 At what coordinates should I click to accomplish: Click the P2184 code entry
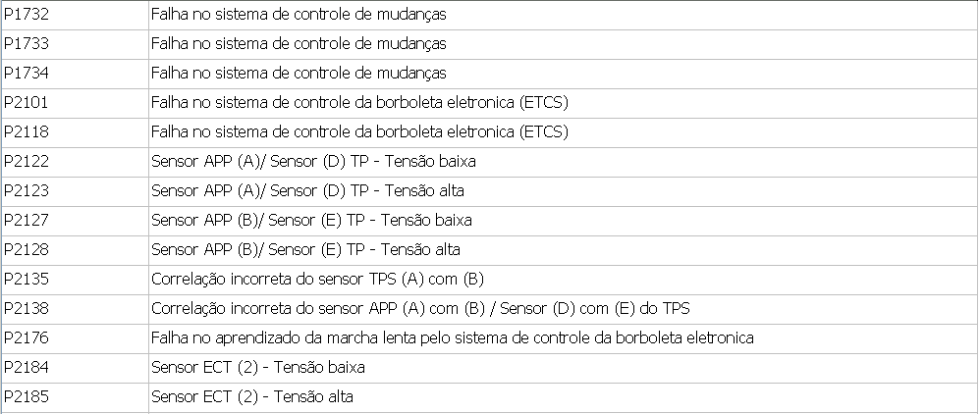pyautogui.click(x=27, y=368)
